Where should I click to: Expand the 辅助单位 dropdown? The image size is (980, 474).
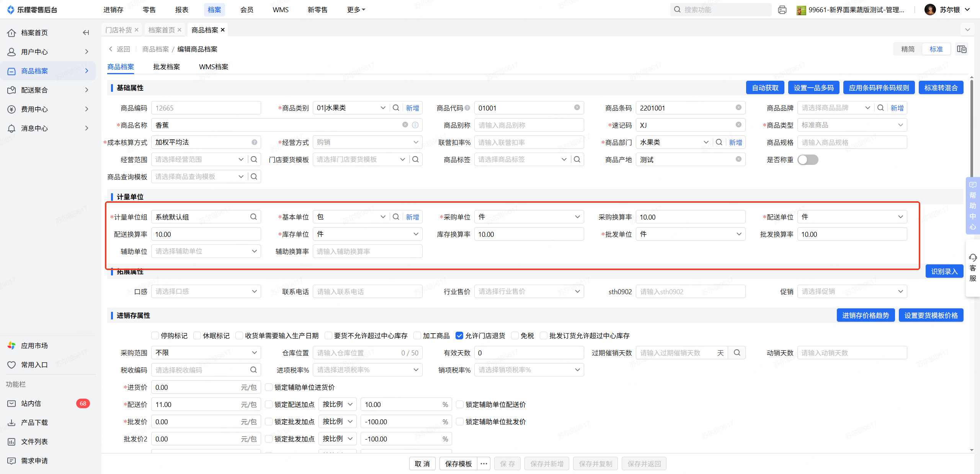point(206,251)
